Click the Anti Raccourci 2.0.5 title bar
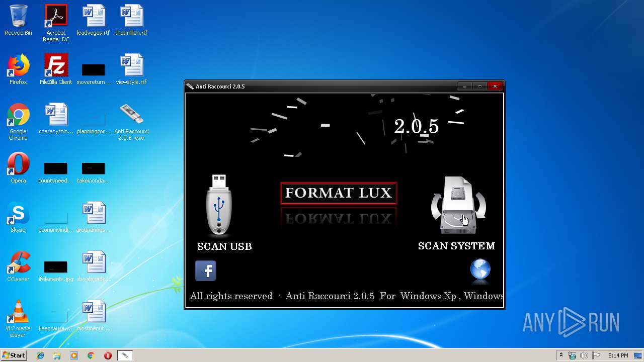The image size is (644, 362). pyautogui.click(x=322, y=86)
